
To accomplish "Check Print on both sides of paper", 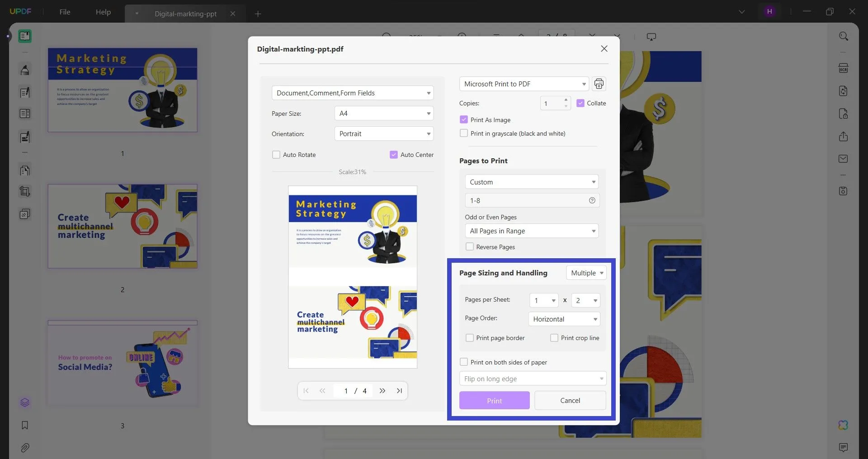I will tap(464, 362).
